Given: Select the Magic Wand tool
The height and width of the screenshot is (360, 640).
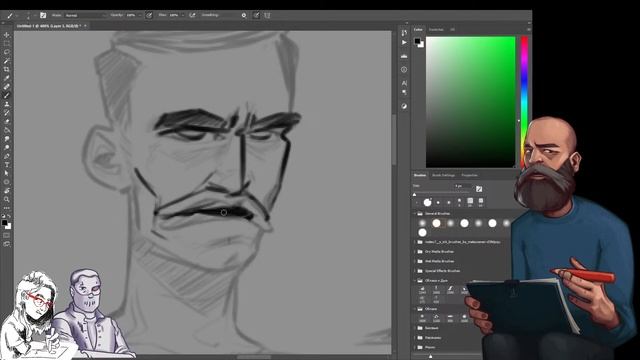Looking at the screenshot, I should 7,61.
